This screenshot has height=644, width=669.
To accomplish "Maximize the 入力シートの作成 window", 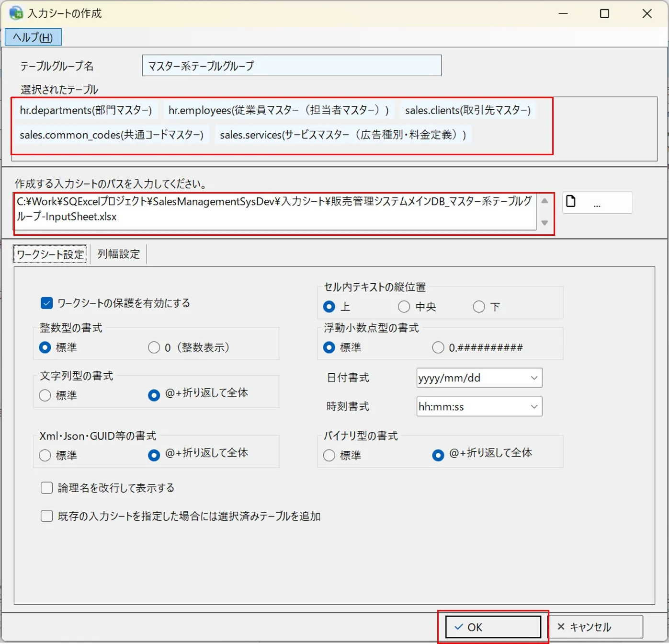I will pyautogui.click(x=605, y=13).
